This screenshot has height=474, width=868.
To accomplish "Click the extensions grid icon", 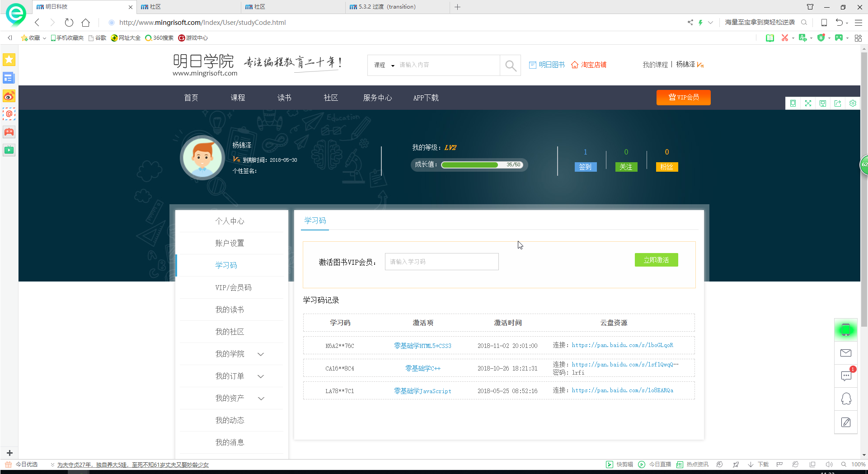I will click(858, 38).
